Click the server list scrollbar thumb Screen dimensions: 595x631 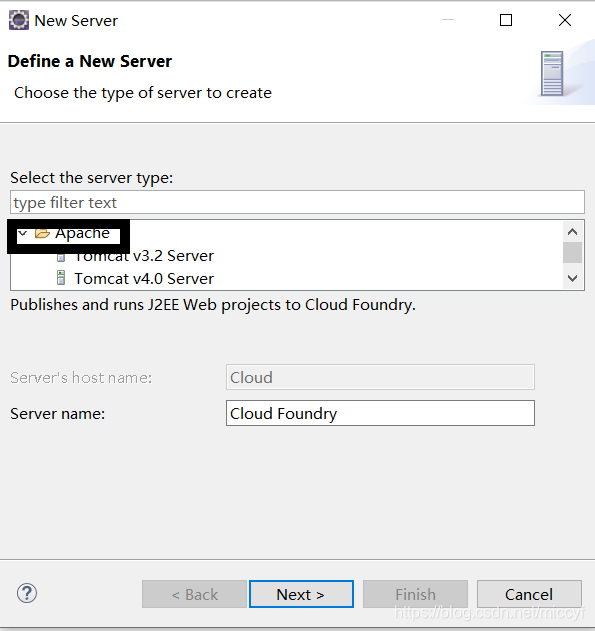572,252
